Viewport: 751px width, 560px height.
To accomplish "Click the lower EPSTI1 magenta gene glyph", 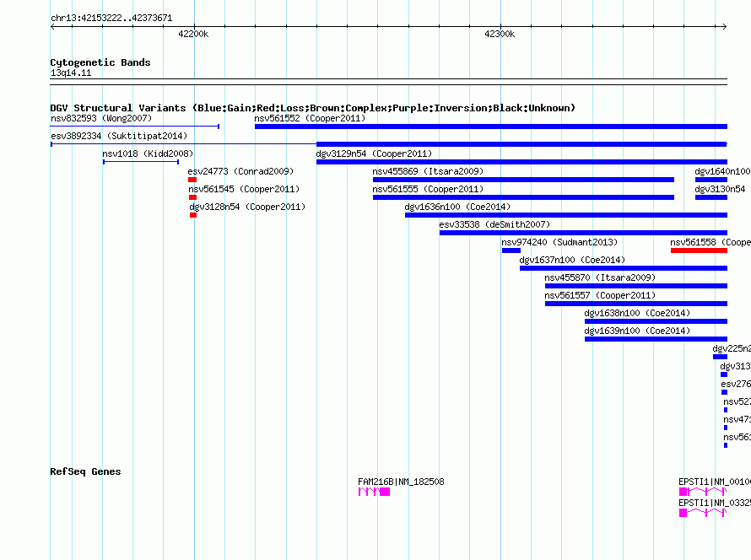I will 703,513.
